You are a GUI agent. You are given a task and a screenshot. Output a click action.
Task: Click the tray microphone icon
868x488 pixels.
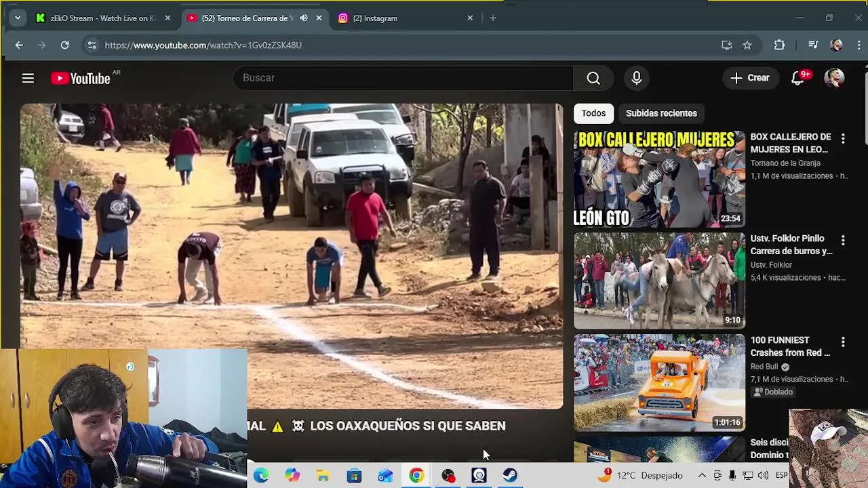pyautogui.click(x=732, y=476)
